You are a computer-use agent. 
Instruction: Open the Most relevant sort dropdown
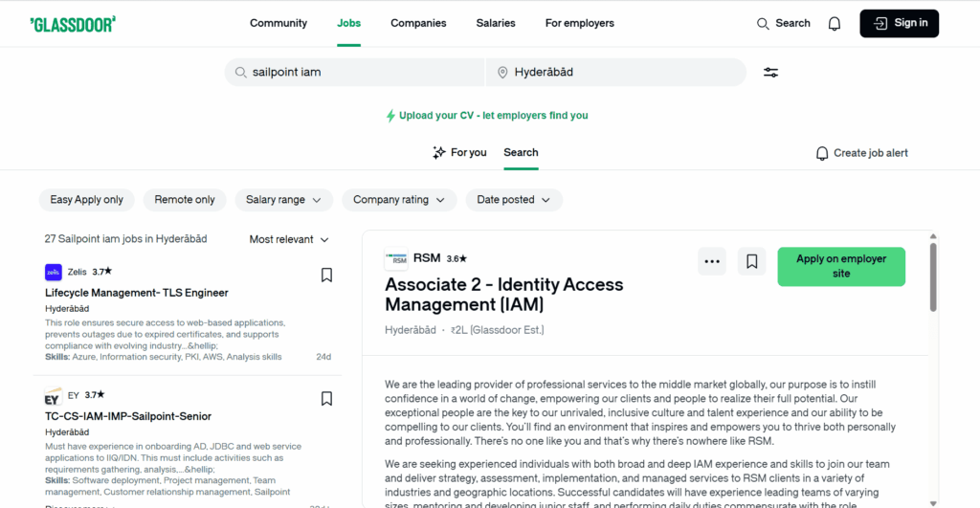pyautogui.click(x=289, y=239)
